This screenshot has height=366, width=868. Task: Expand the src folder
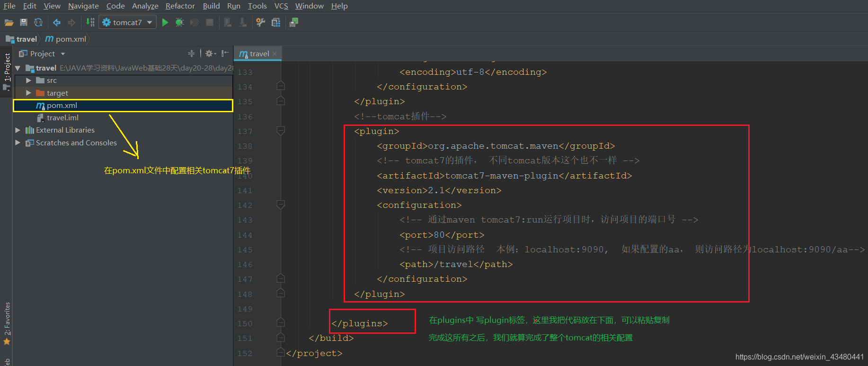pyautogui.click(x=28, y=80)
